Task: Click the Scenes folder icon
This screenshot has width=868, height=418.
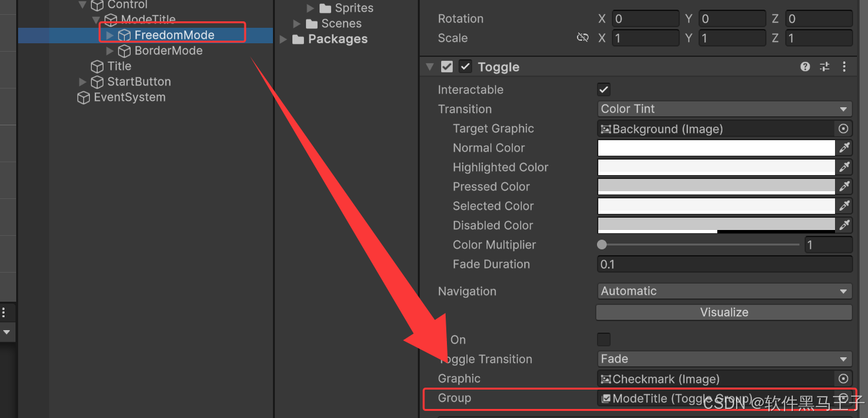Action: coord(312,24)
